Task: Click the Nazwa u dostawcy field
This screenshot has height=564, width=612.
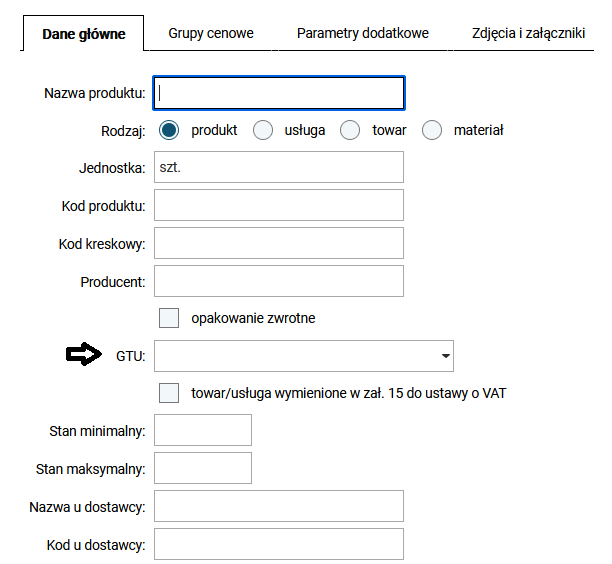Action: coord(279,507)
